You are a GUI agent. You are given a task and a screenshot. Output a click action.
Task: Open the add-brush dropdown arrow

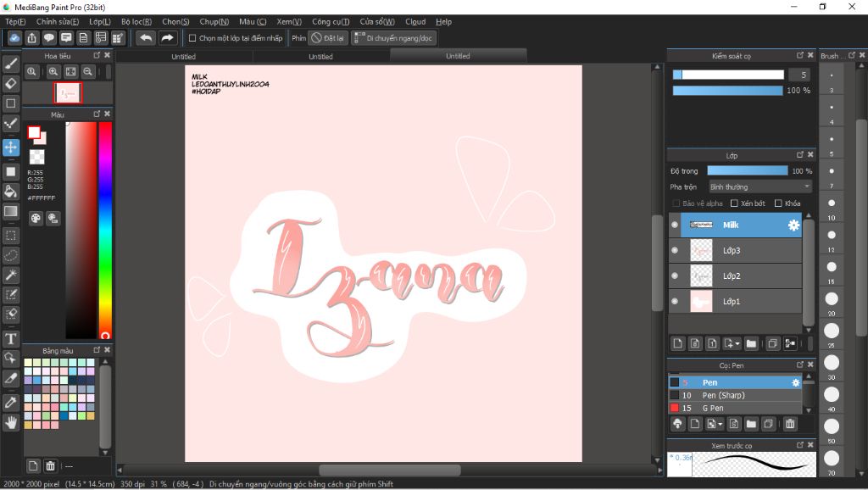pos(721,425)
